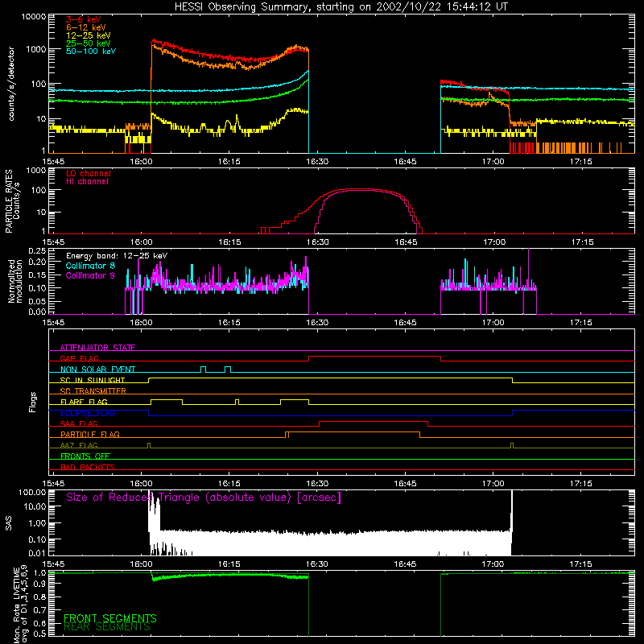The height and width of the screenshot is (644, 644).
Task: Select the Collimator 9 legend label
Action: (x=90, y=275)
